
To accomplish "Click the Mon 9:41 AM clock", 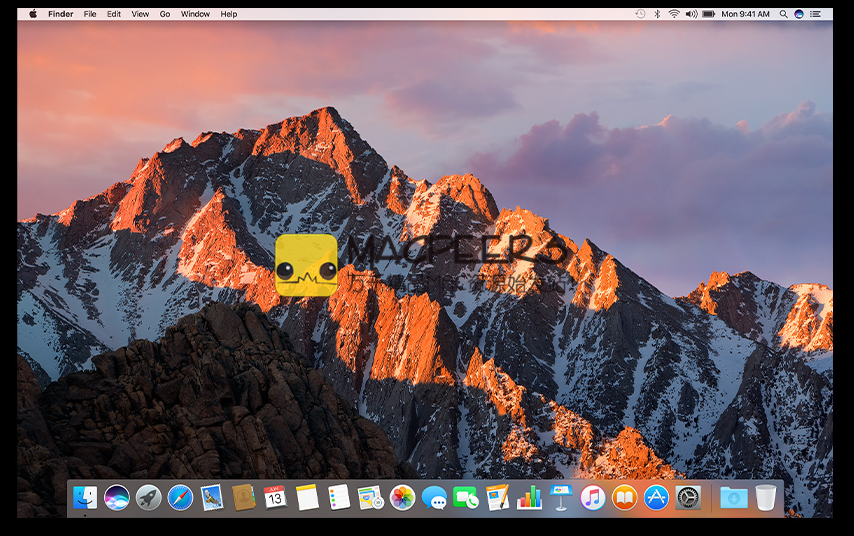I will tap(746, 14).
